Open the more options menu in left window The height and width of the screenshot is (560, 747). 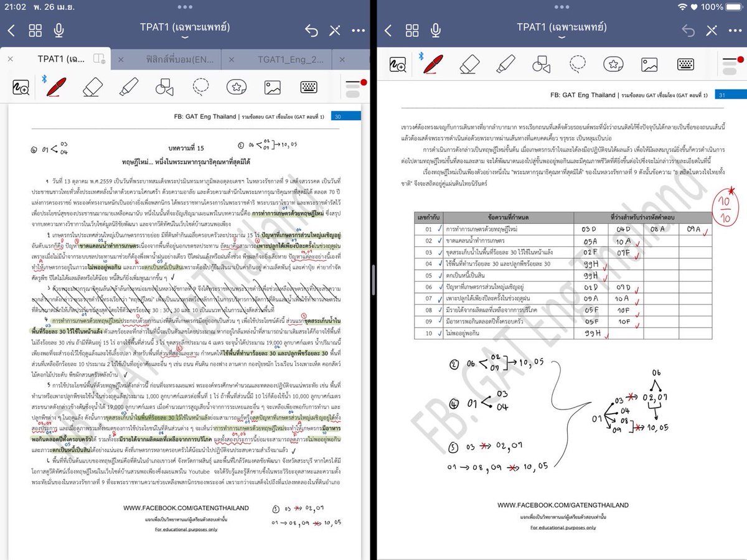pyautogui.click(x=359, y=30)
